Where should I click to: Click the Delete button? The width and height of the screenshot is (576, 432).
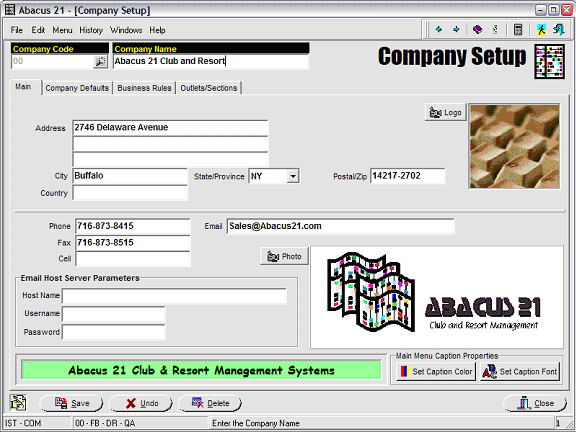click(x=210, y=403)
